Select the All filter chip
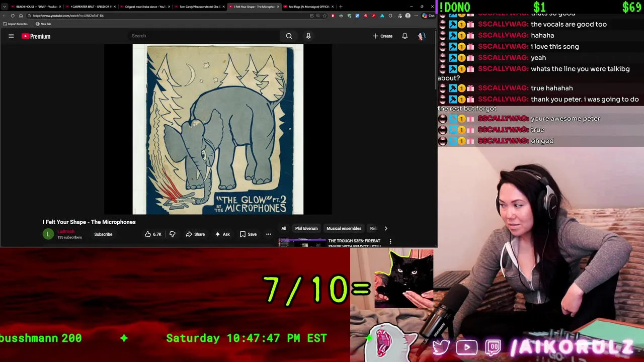Screen dimensions: 644x362 coord(284,228)
